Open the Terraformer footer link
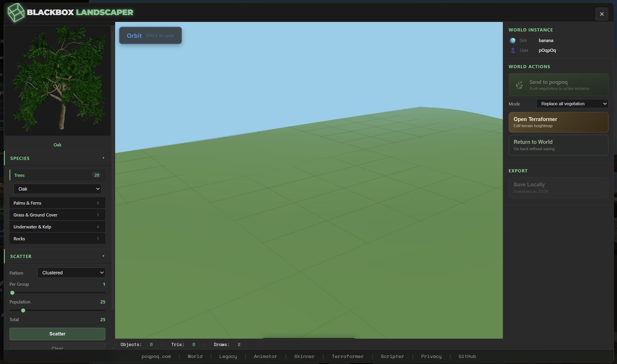Image resolution: width=617 pixels, height=364 pixels. 348,356
